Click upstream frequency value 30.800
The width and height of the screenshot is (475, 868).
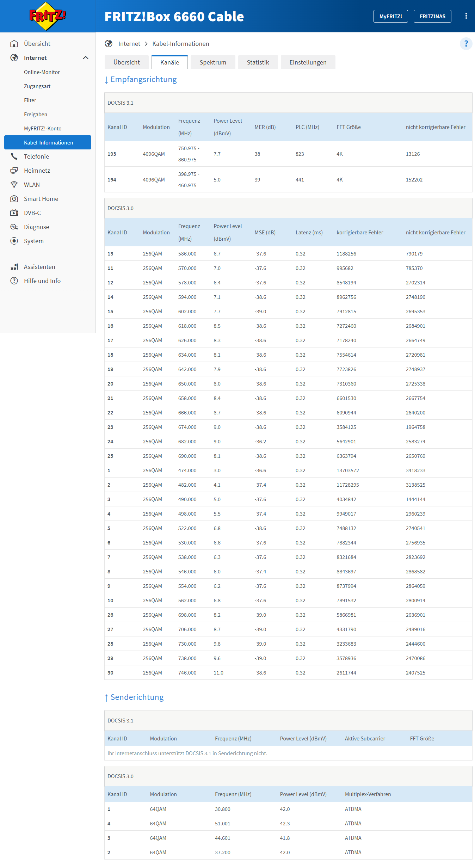(x=222, y=809)
